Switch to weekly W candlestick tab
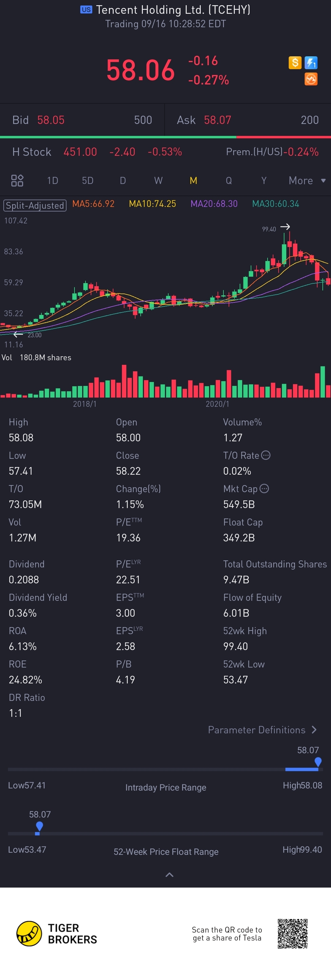This screenshot has height=980, width=331. (x=158, y=180)
